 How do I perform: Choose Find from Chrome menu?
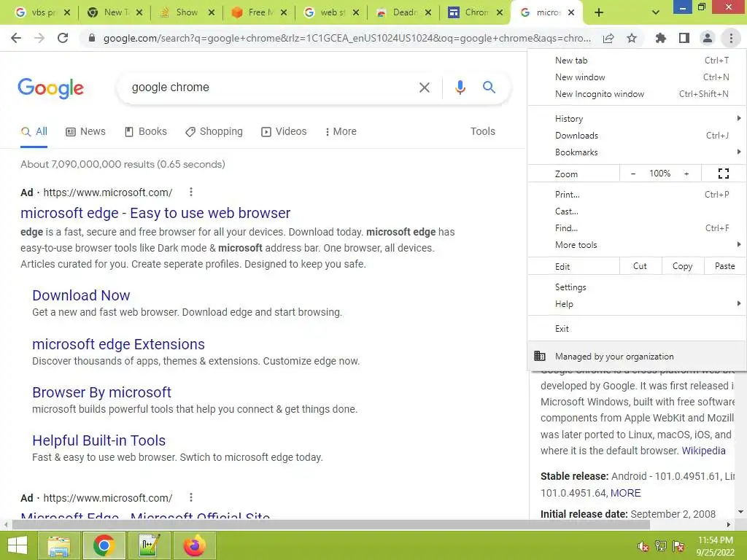click(637, 227)
